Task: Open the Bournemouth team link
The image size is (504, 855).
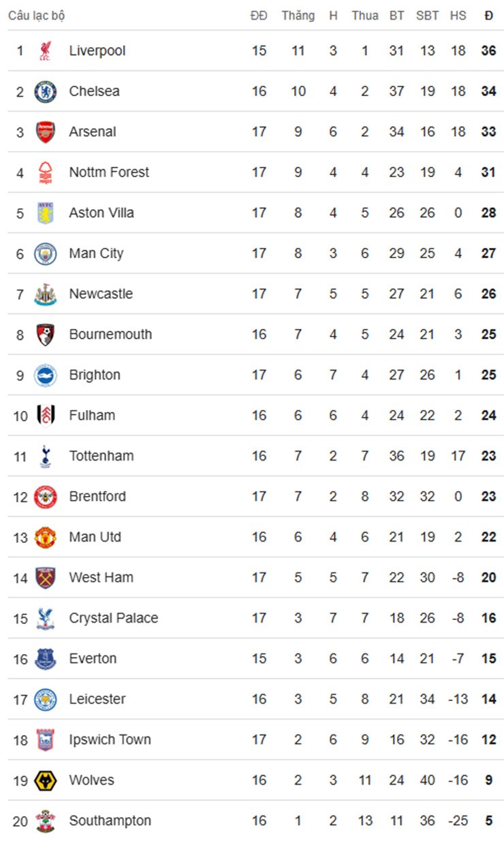Action: (110, 335)
